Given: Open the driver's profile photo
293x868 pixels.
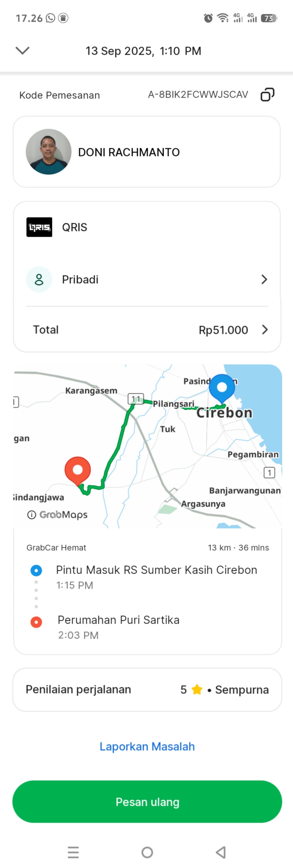Looking at the screenshot, I should click(49, 152).
